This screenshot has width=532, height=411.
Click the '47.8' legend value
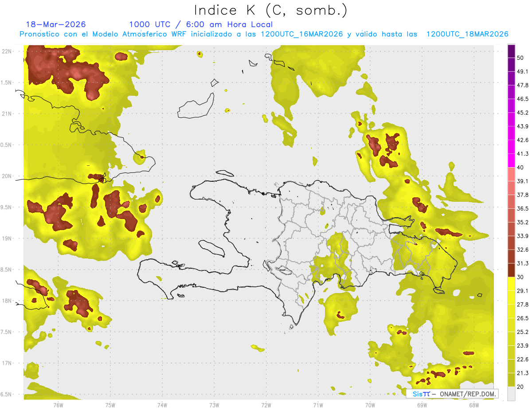[522, 85]
